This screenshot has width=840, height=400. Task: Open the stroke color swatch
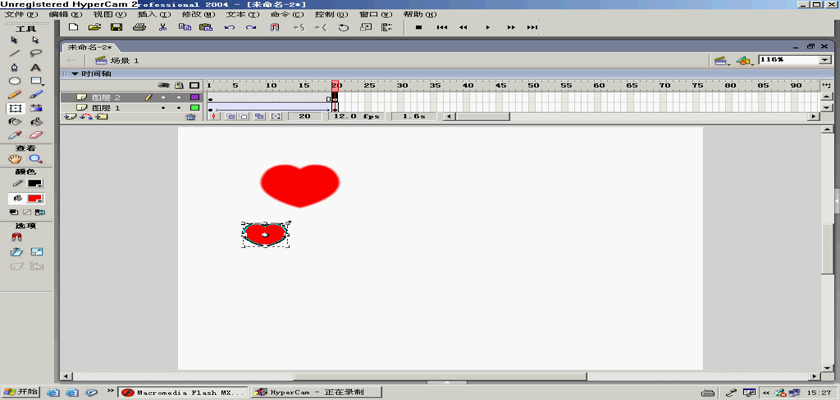point(35,183)
